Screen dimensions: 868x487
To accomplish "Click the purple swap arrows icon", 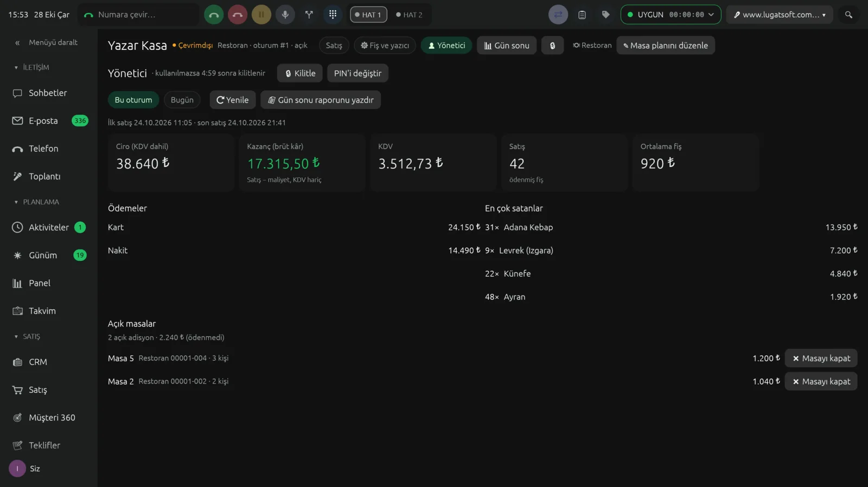I will pyautogui.click(x=558, y=15).
